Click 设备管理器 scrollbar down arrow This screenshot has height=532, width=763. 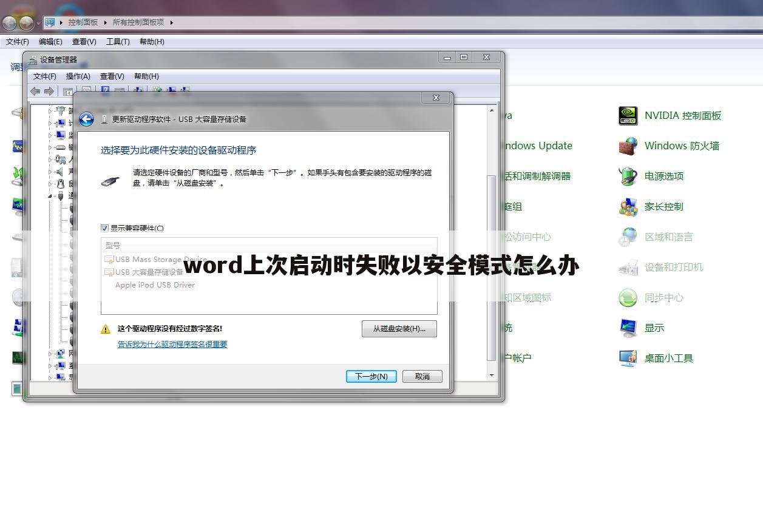(x=492, y=375)
